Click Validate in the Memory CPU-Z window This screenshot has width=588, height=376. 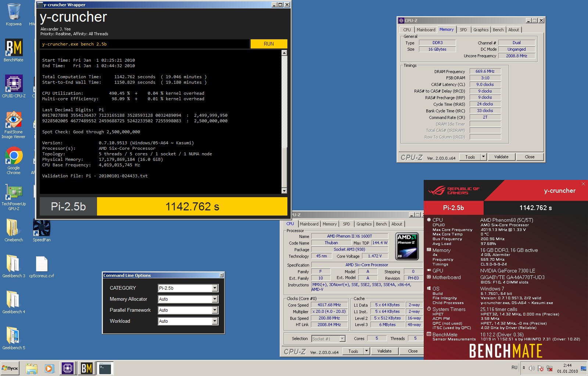tap(501, 157)
